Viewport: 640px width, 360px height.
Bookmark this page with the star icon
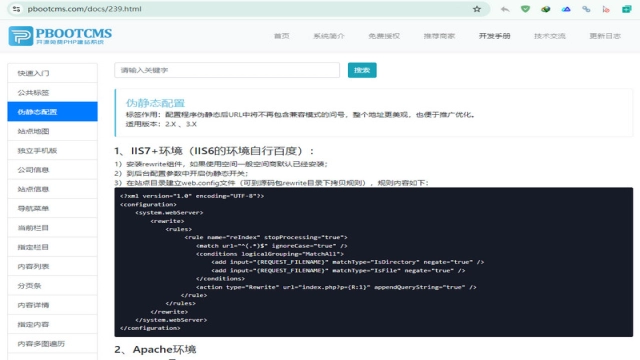[477, 9]
